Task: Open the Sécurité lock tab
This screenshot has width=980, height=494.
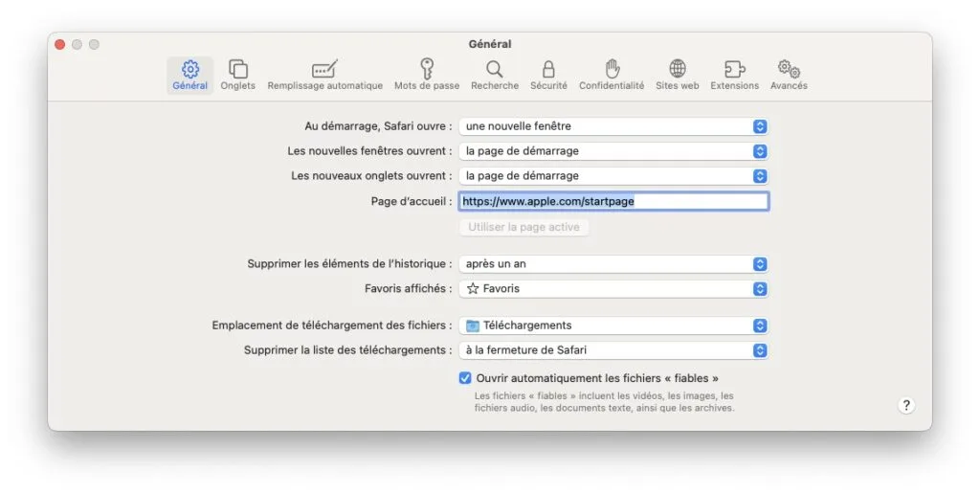Action: [x=548, y=75]
